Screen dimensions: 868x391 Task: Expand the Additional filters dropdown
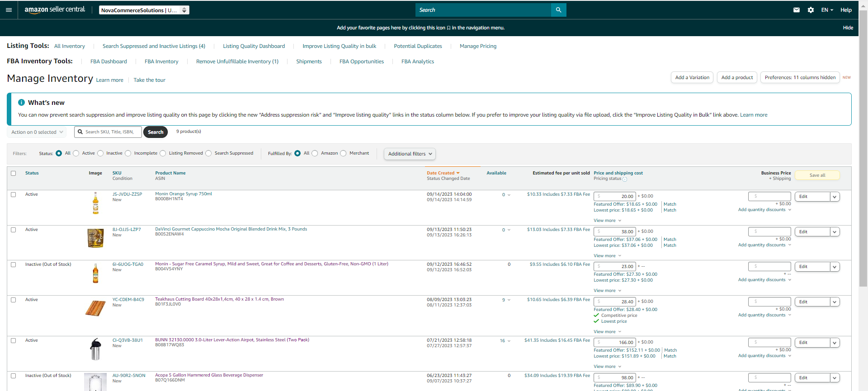click(x=410, y=154)
